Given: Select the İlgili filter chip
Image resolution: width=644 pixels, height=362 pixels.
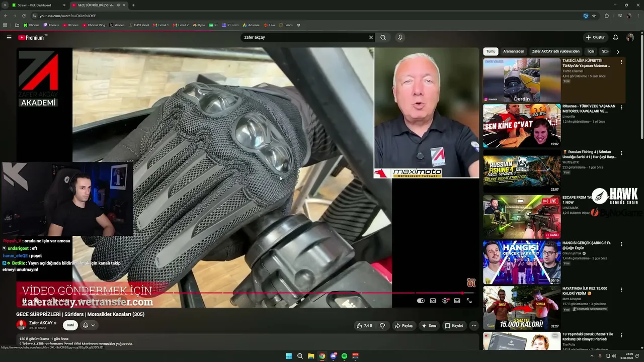Looking at the screenshot, I should click(x=591, y=51).
